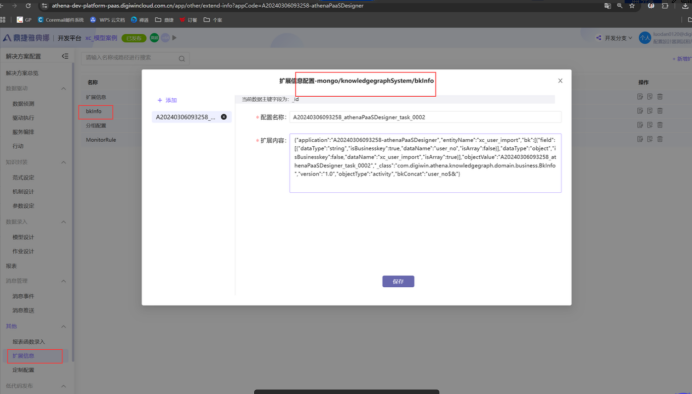
Task: Open 驱动执行 in the sidebar
Action: pyautogui.click(x=23, y=118)
